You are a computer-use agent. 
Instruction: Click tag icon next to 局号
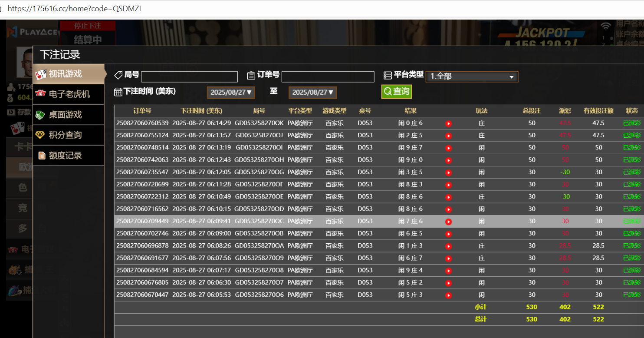pyautogui.click(x=118, y=75)
